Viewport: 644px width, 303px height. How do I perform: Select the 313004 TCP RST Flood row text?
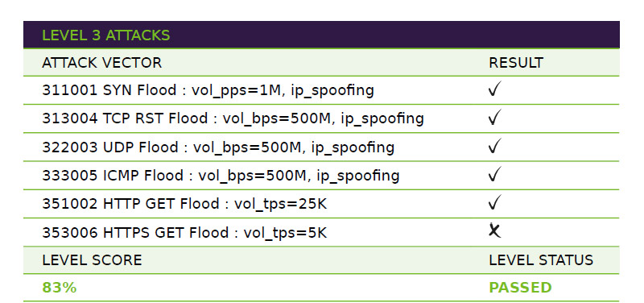(x=233, y=118)
